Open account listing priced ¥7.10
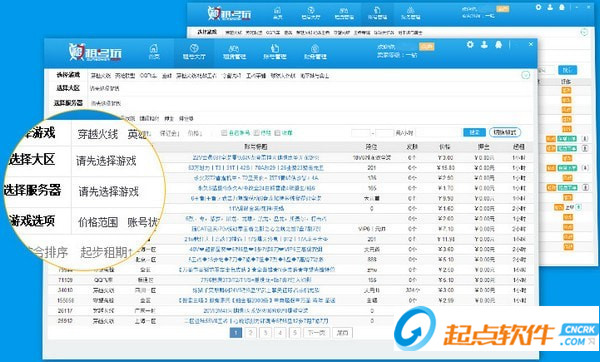 pyautogui.click(x=256, y=229)
